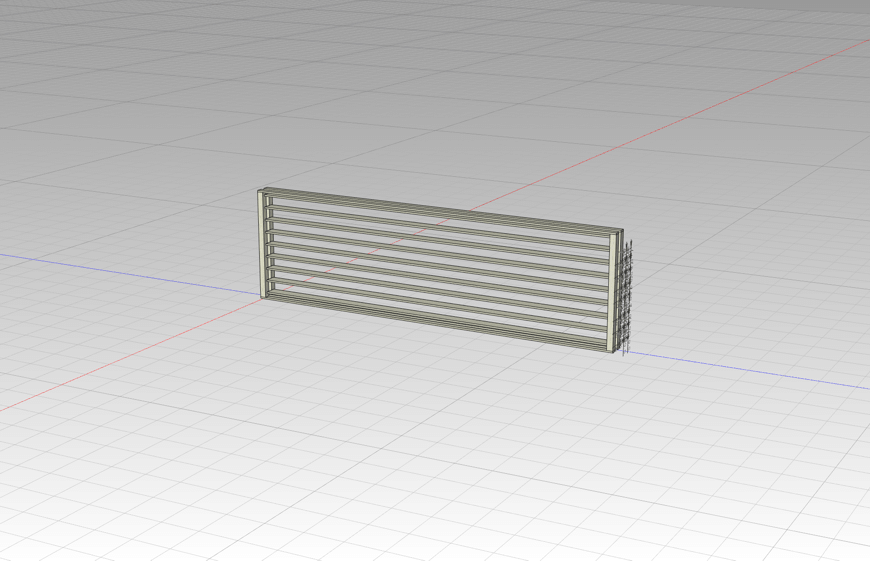Select the dark wireframe mesh beside the frame
The width and height of the screenshot is (870, 561).
point(626,297)
